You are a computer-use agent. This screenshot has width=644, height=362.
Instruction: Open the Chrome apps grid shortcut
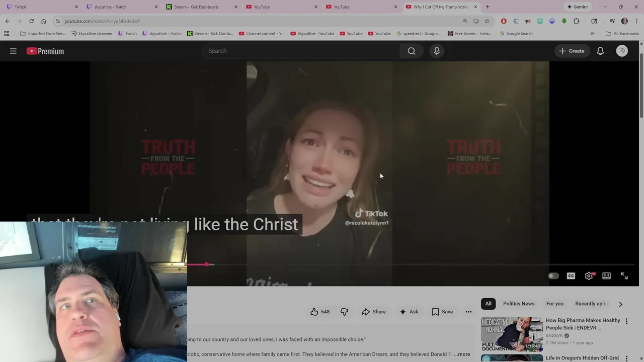click(7, 34)
